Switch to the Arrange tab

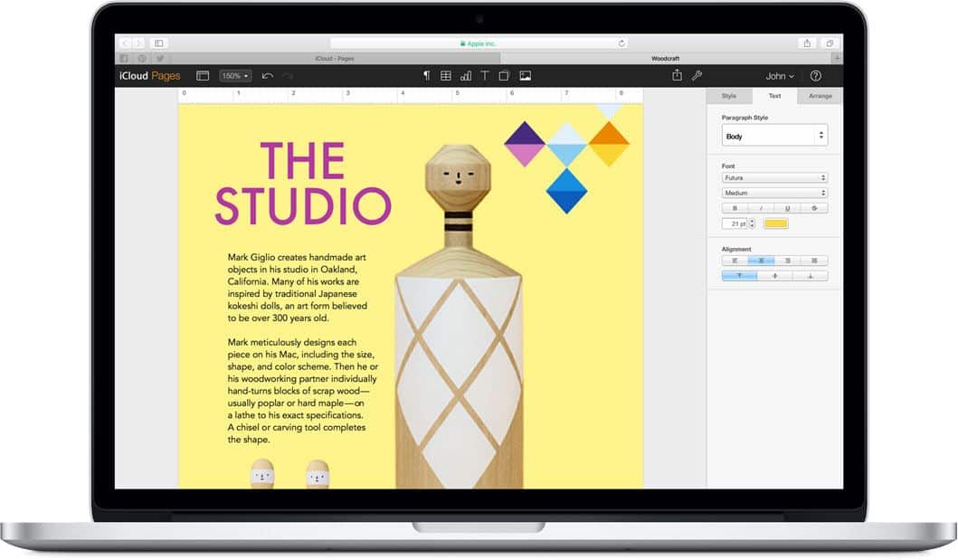(820, 96)
